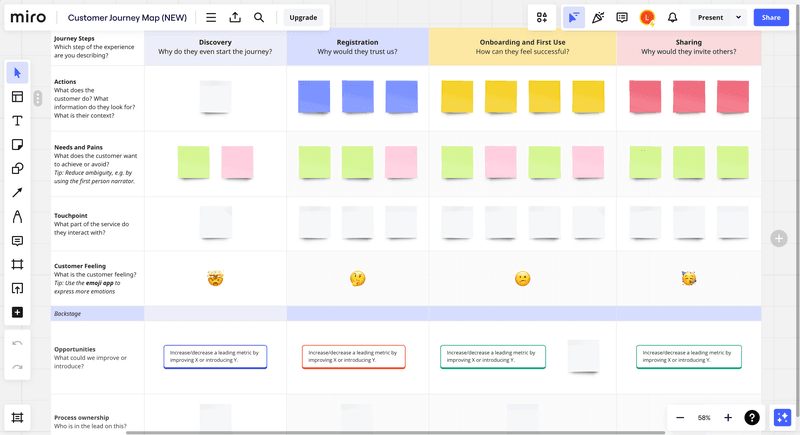
Task: Select the Comment tool in sidebar
Action: pos(17,241)
